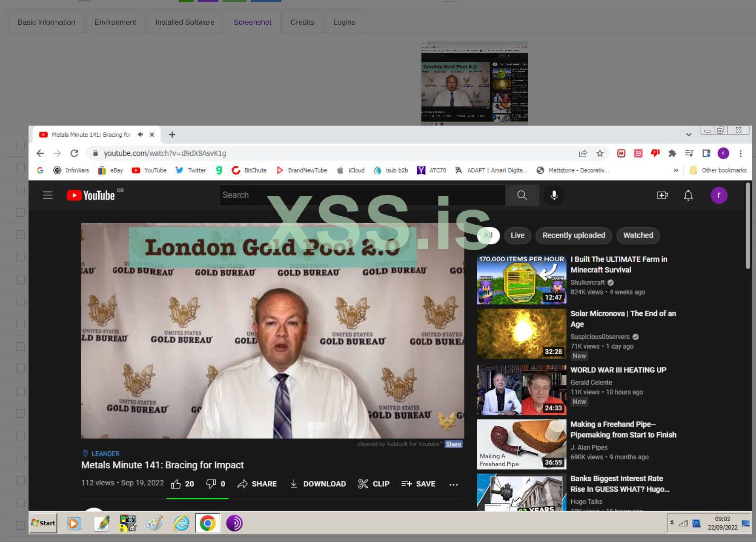The width and height of the screenshot is (756, 542).
Task: Go back with Chrome's back arrow
Action: (40, 153)
